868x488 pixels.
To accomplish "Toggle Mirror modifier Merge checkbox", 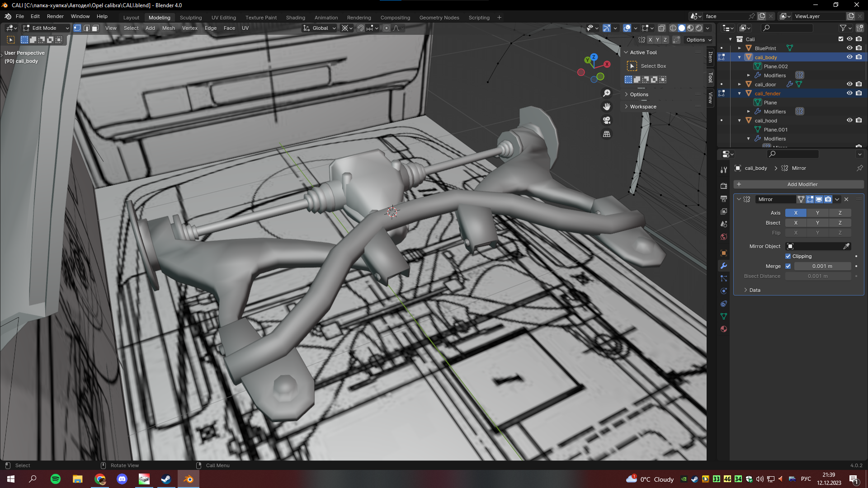I will point(788,266).
